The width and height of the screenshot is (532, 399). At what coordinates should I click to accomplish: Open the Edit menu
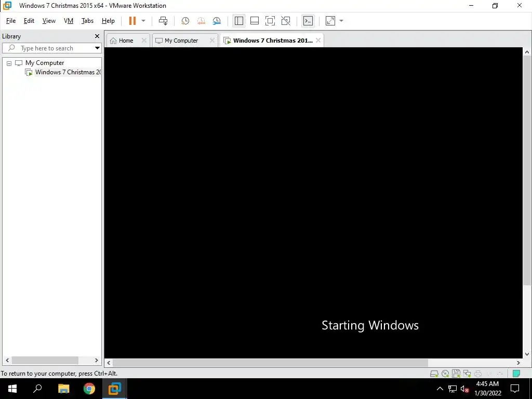click(29, 21)
